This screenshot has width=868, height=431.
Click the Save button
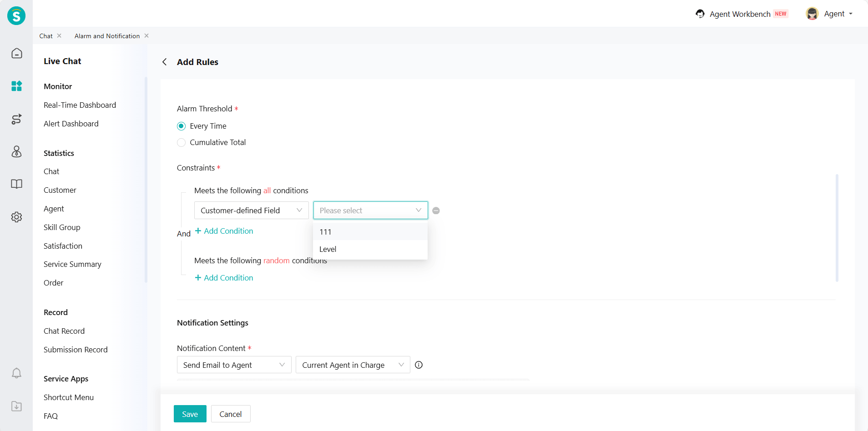[190, 414]
